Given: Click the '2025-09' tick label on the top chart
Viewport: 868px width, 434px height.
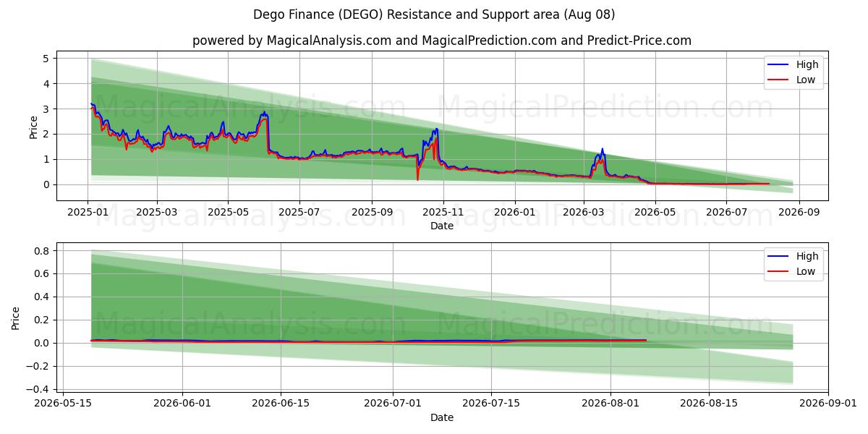Looking at the screenshot, I should tap(372, 212).
